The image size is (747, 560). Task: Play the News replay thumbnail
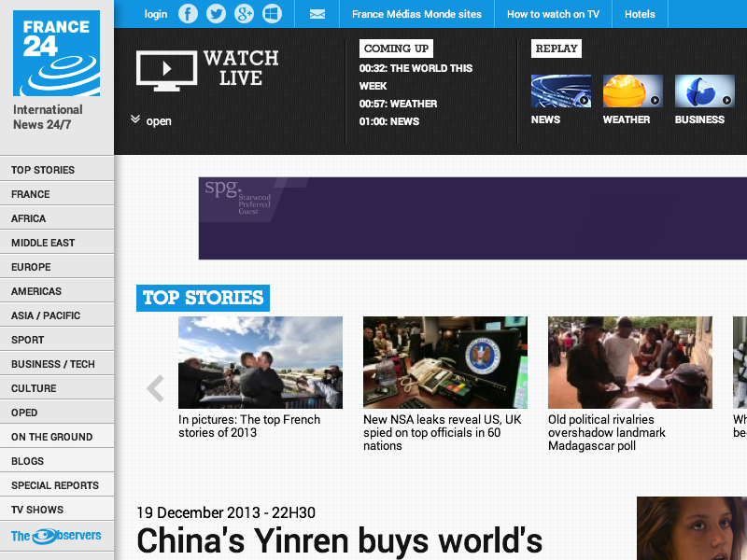(x=560, y=91)
